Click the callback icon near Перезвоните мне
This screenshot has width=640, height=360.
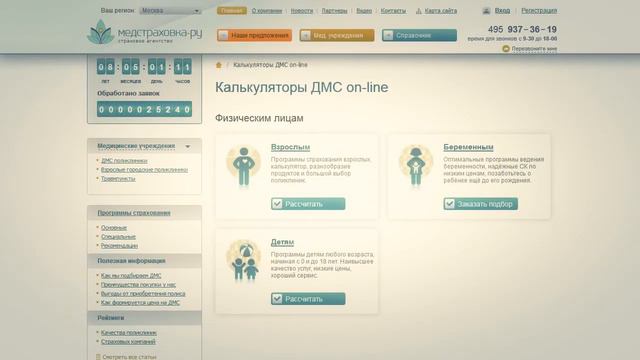pos(506,49)
